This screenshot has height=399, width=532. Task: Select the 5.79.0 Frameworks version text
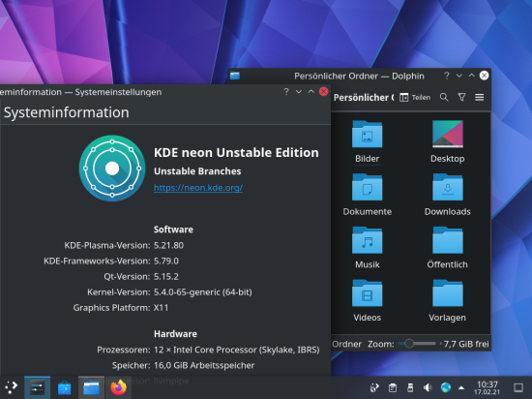166,261
